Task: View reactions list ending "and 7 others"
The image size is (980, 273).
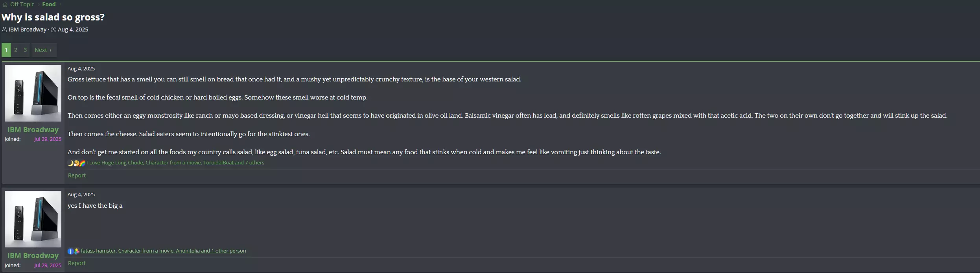Action: tap(177, 163)
